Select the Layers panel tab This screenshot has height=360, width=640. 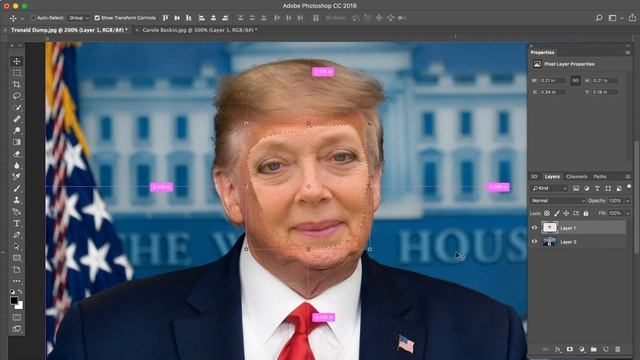[x=552, y=176]
